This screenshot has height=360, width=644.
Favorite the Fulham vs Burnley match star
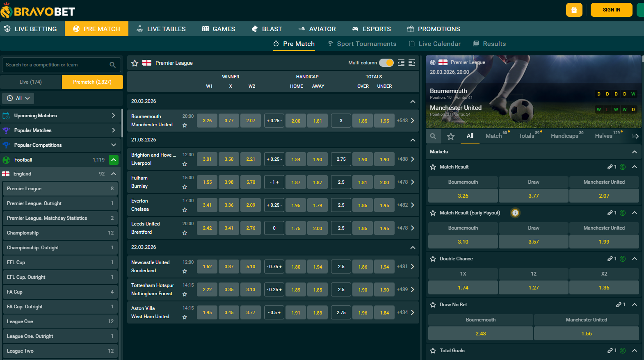coord(185,187)
